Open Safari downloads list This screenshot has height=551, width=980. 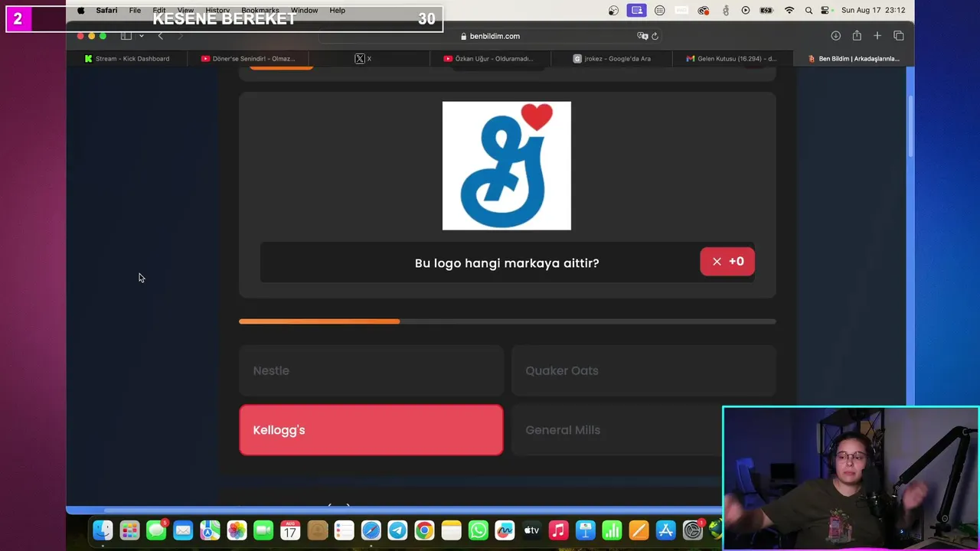pyautogui.click(x=836, y=36)
